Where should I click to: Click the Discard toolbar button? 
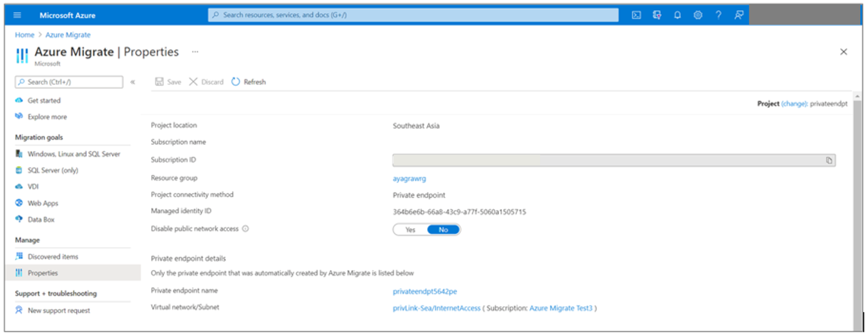206,82
